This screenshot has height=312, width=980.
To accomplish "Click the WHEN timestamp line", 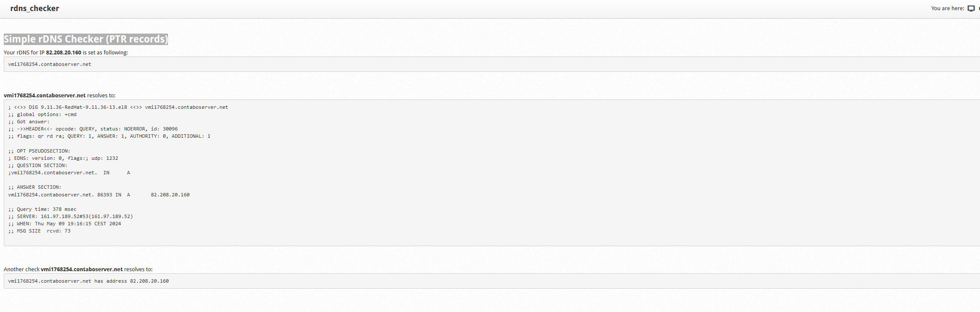I will pyautogui.click(x=64, y=224).
